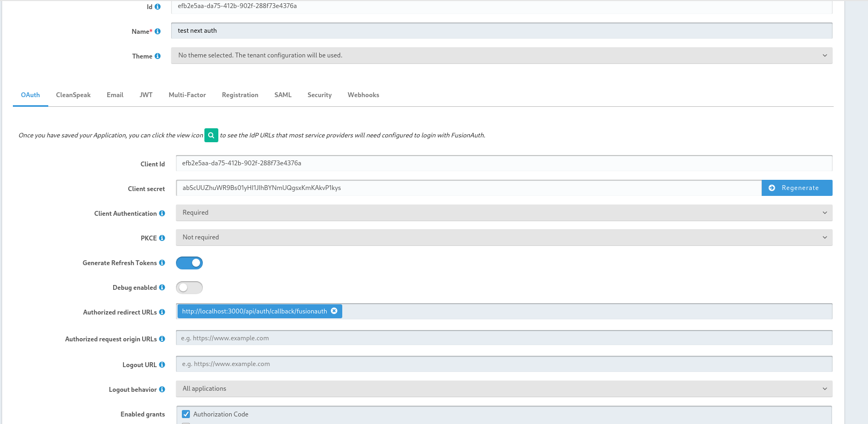Select the OAuth tab
The image size is (868, 424).
[31, 95]
